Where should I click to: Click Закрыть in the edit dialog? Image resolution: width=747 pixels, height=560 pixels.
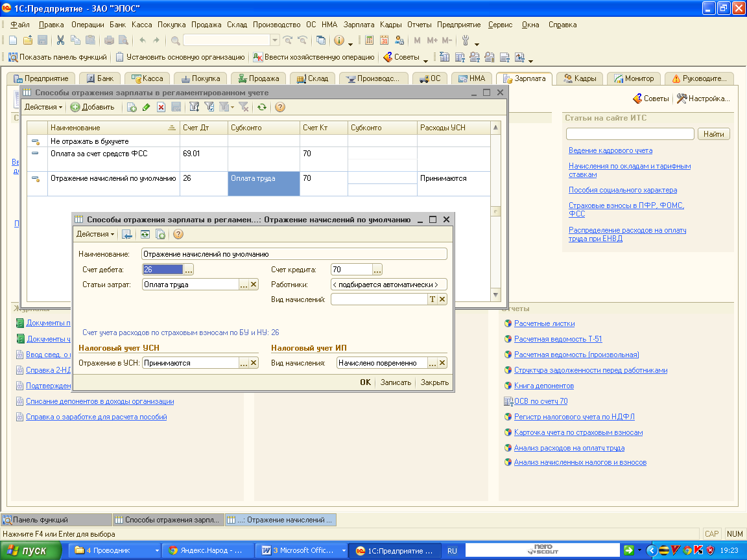point(434,382)
